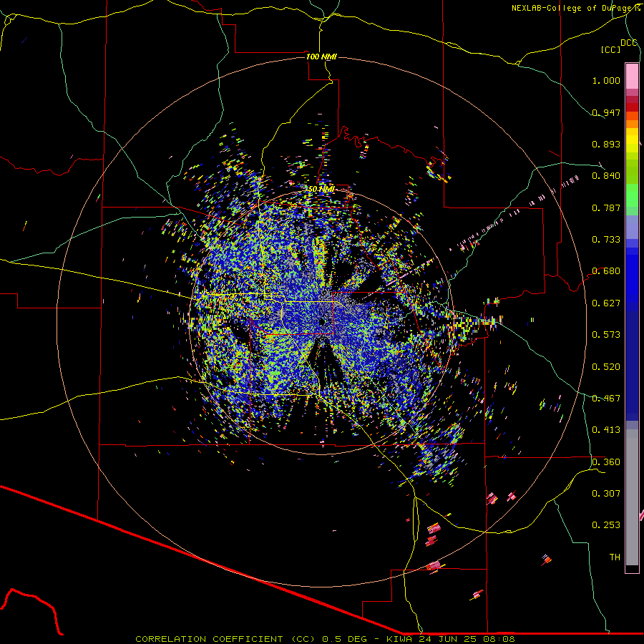Click the TH threshold label
Image resolution: width=644 pixels, height=644 pixels.
(x=615, y=557)
